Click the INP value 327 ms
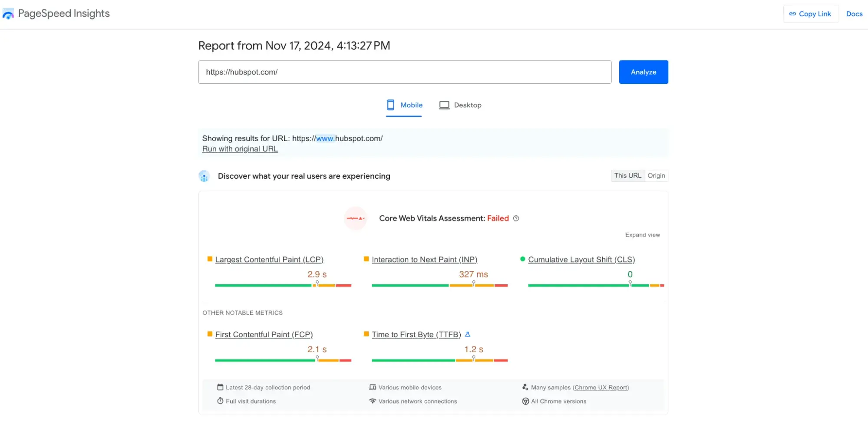Image resolution: width=868 pixels, height=425 pixels. click(473, 274)
